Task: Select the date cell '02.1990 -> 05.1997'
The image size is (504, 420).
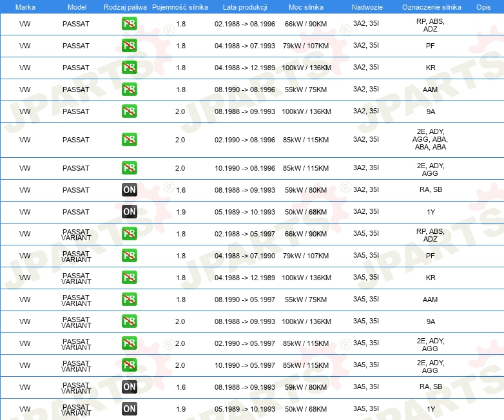Action: pyautogui.click(x=245, y=343)
